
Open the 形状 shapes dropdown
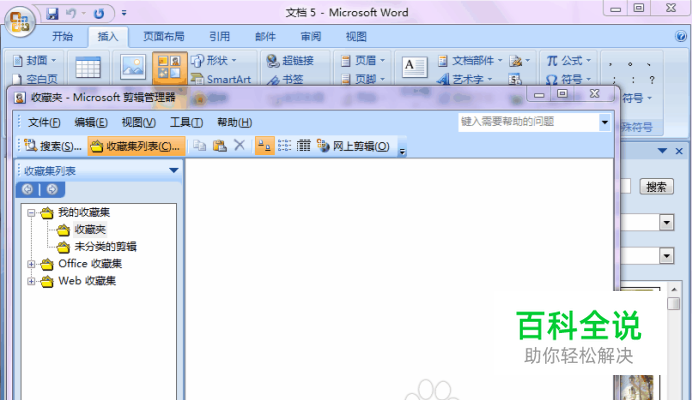coord(214,60)
